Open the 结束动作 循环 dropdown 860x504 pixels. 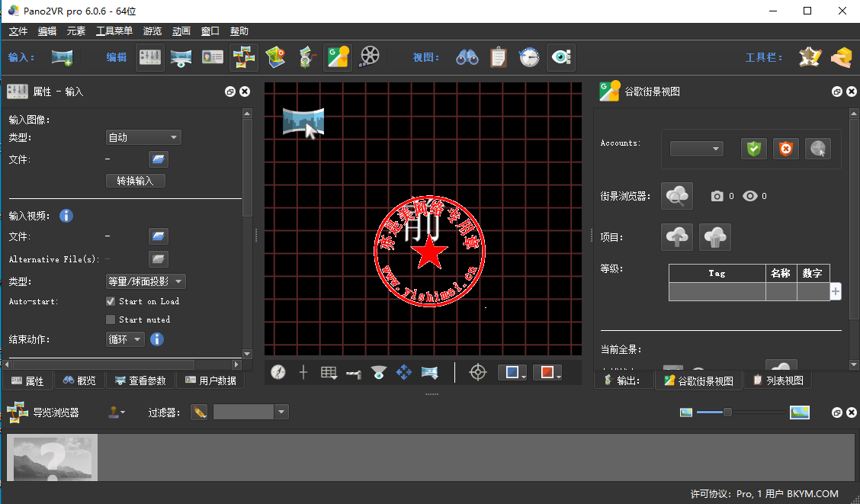click(124, 339)
